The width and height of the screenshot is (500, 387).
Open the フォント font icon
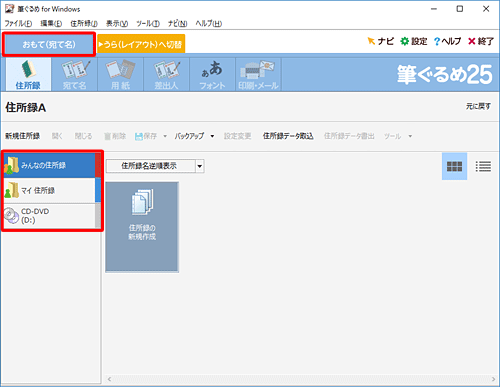(212, 74)
